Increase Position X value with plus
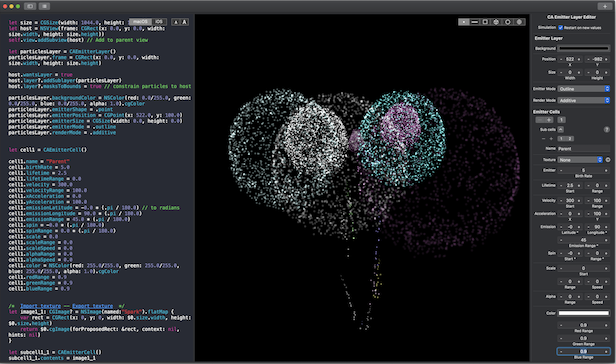 pos(579,59)
